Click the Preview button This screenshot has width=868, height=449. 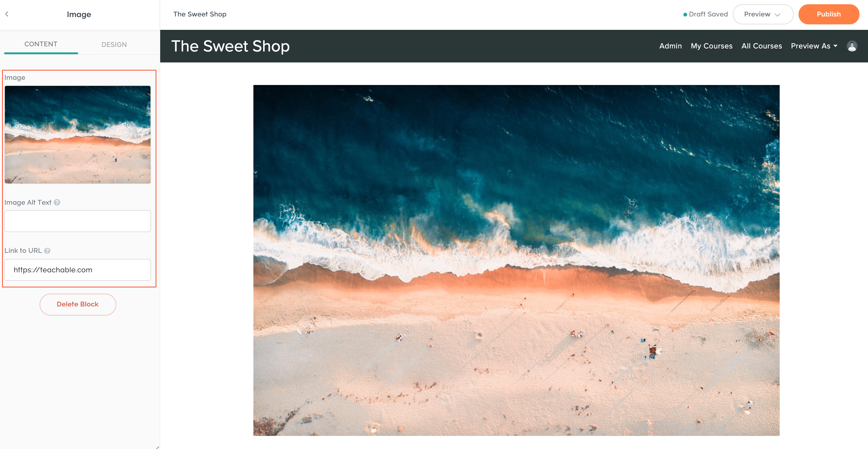point(763,14)
